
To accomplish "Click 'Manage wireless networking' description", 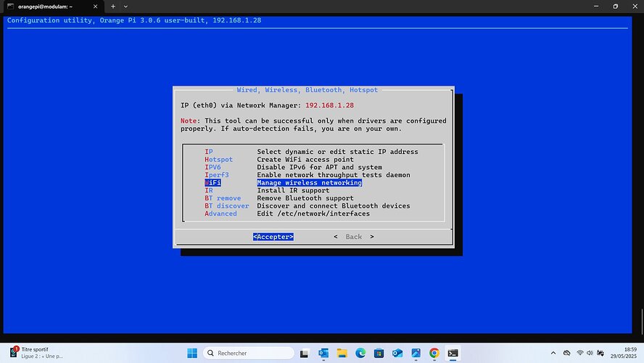I will (x=309, y=182).
